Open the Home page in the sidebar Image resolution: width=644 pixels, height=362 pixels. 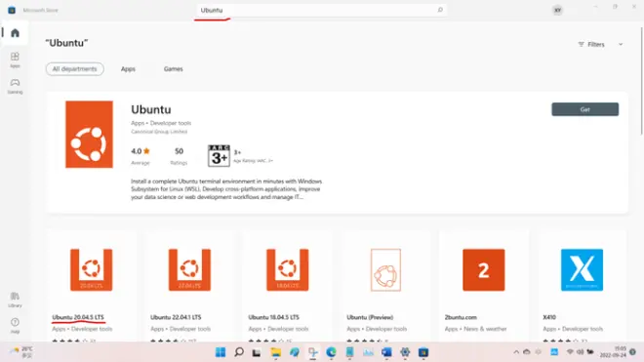pyautogui.click(x=15, y=33)
